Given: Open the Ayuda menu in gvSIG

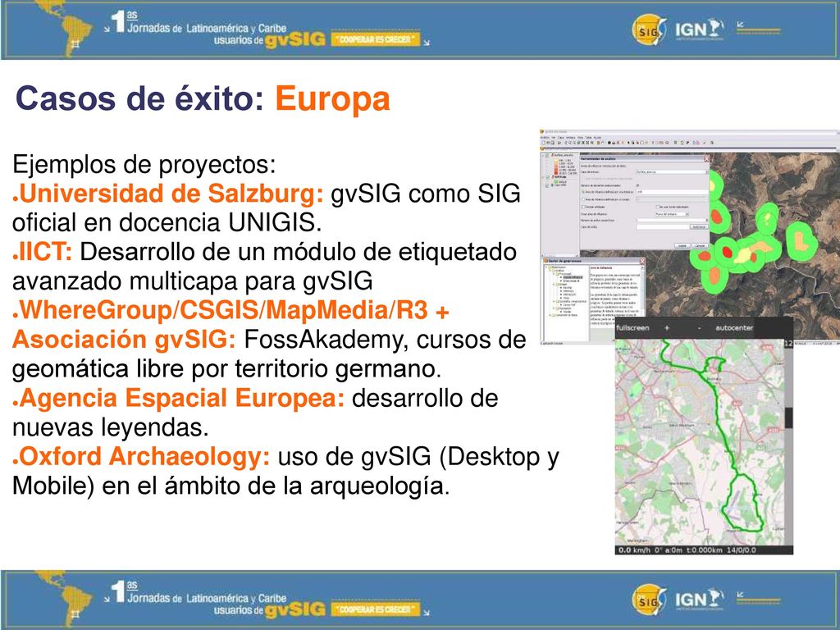Looking at the screenshot, I should coord(597,138).
